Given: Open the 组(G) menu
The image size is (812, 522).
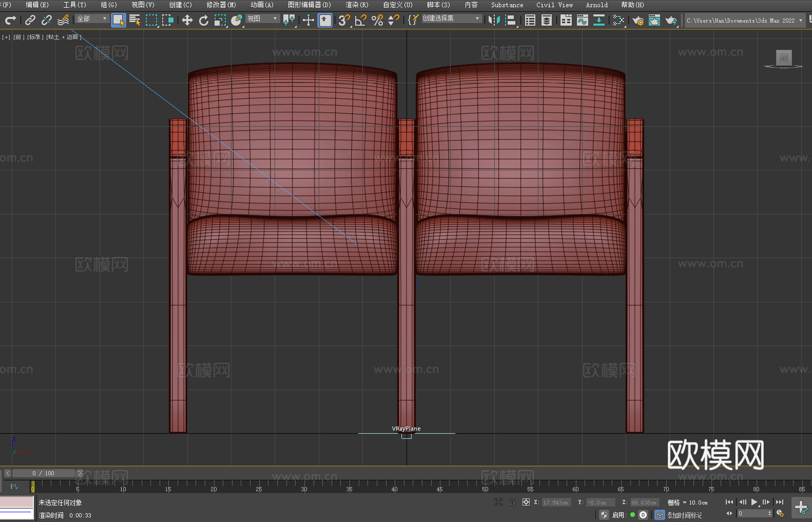Looking at the screenshot, I should (x=109, y=5).
